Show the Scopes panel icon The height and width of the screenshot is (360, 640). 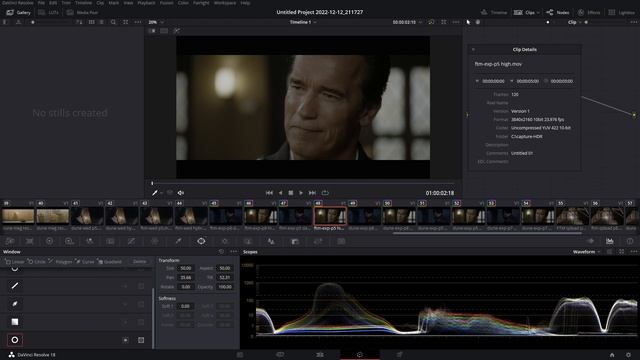coord(610,241)
